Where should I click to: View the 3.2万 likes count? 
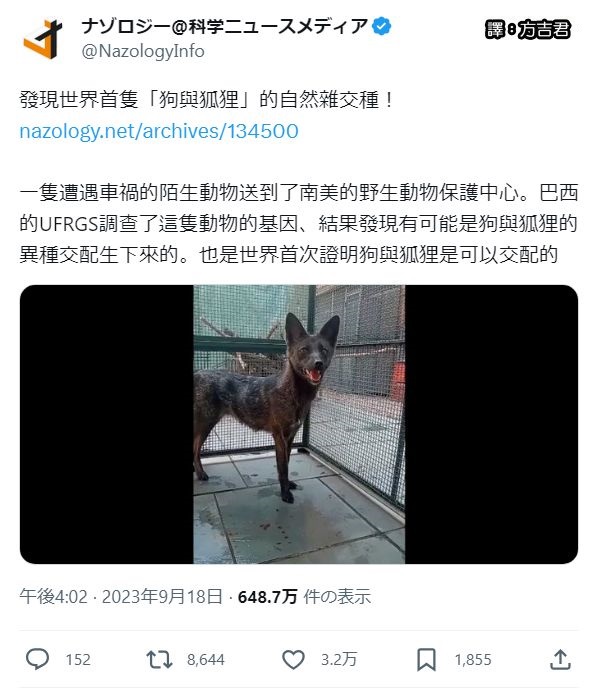(x=339, y=659)
